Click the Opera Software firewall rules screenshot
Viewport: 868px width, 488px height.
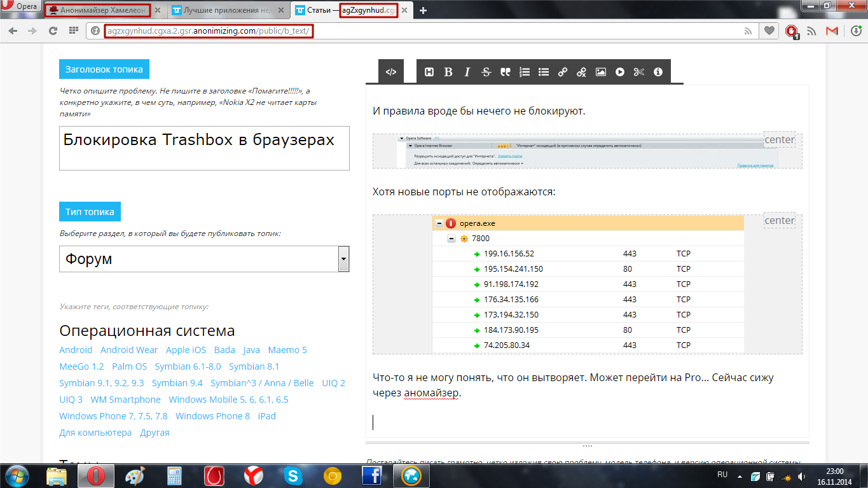(x=588, y=151)
